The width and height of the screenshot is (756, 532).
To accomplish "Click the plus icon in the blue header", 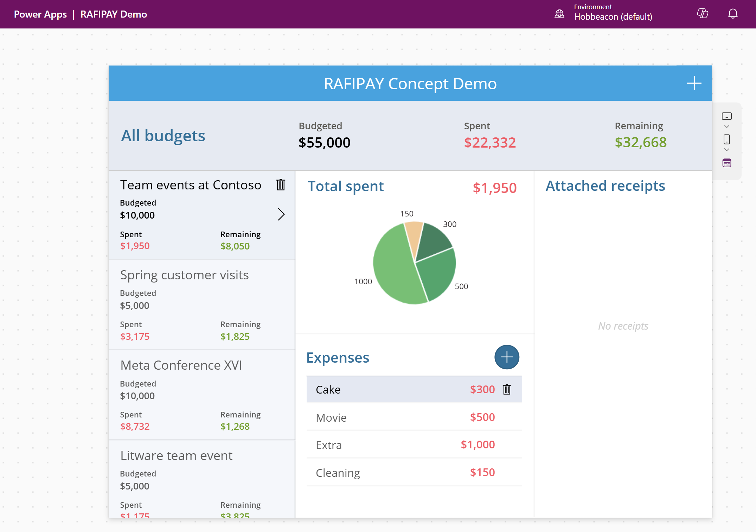I will coord(694,83).
